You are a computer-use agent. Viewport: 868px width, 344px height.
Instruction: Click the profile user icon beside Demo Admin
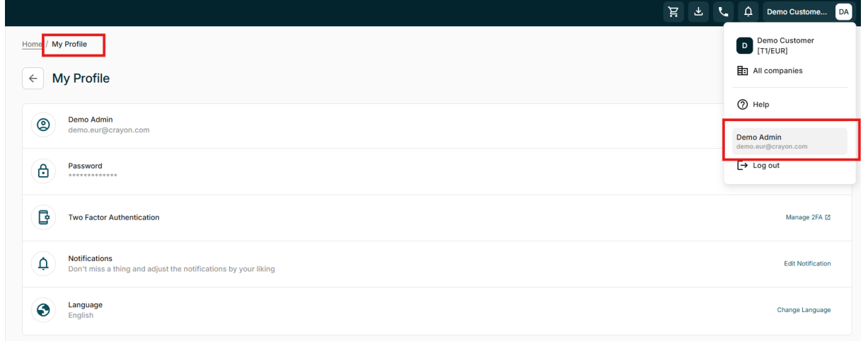coord(43,125)
